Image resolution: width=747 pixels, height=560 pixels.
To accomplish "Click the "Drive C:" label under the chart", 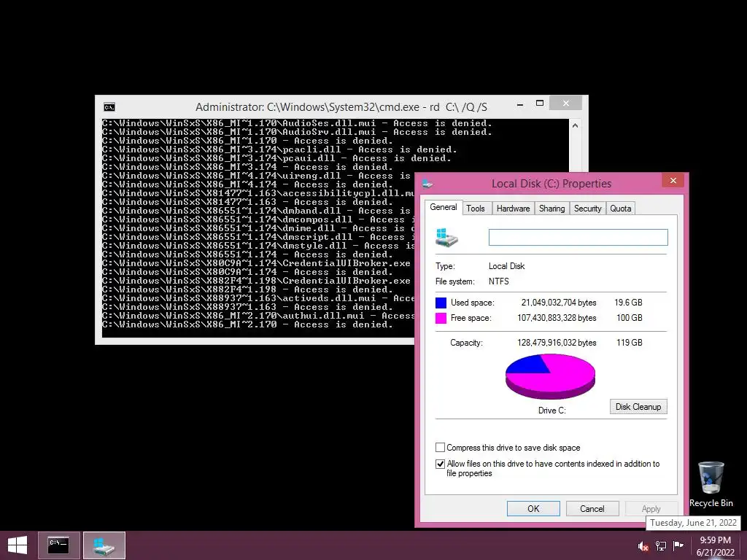I will tap(551, 411).
